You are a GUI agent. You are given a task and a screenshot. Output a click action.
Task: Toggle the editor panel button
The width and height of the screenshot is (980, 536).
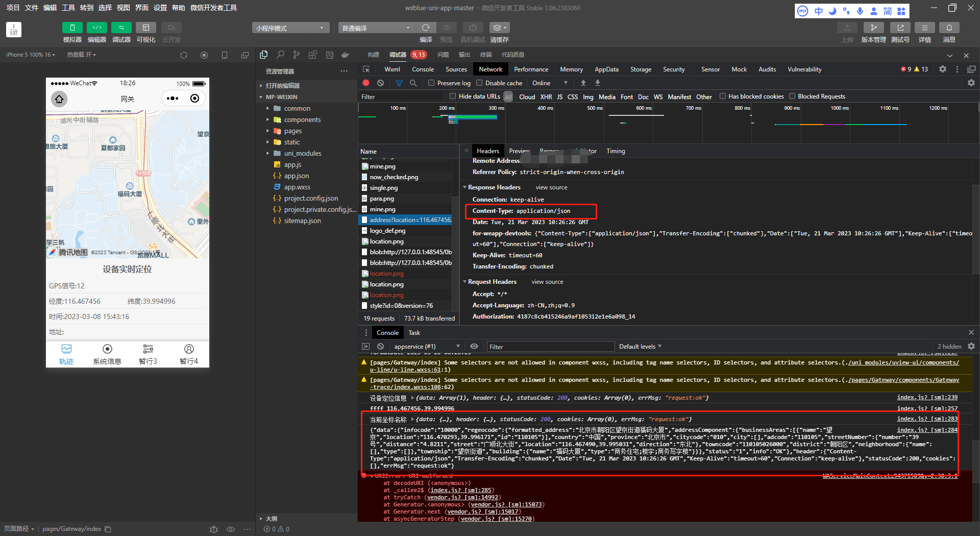[96, 28]
